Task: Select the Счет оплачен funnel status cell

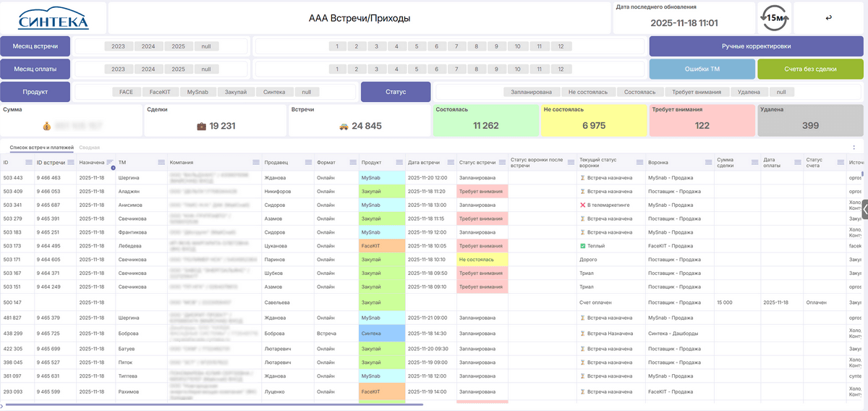Action: pyautogui.click(x=610, y=302)
